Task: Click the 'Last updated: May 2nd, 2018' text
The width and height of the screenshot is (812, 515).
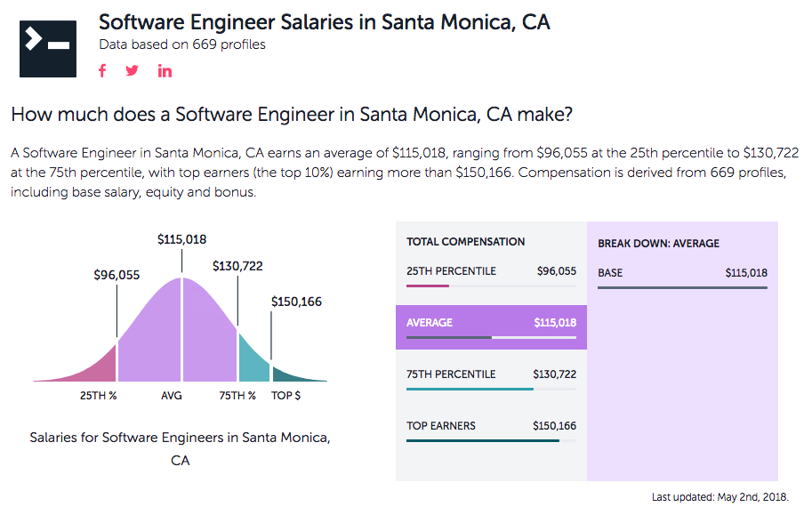Action: 720,497
